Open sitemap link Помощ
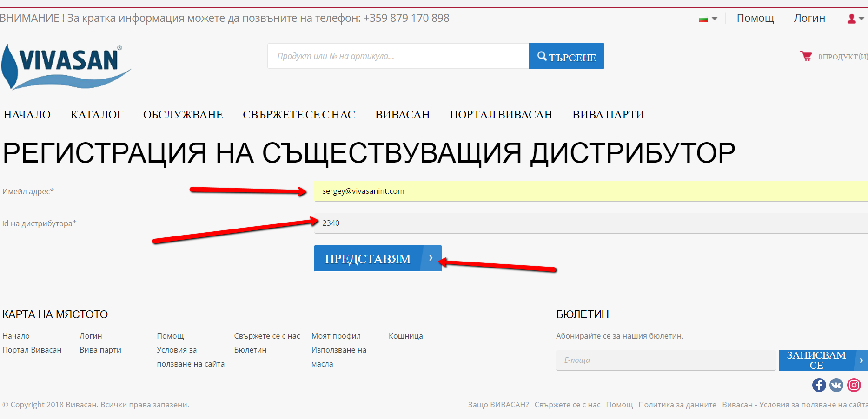Screen dimensions: 868x419 point(170,336)
